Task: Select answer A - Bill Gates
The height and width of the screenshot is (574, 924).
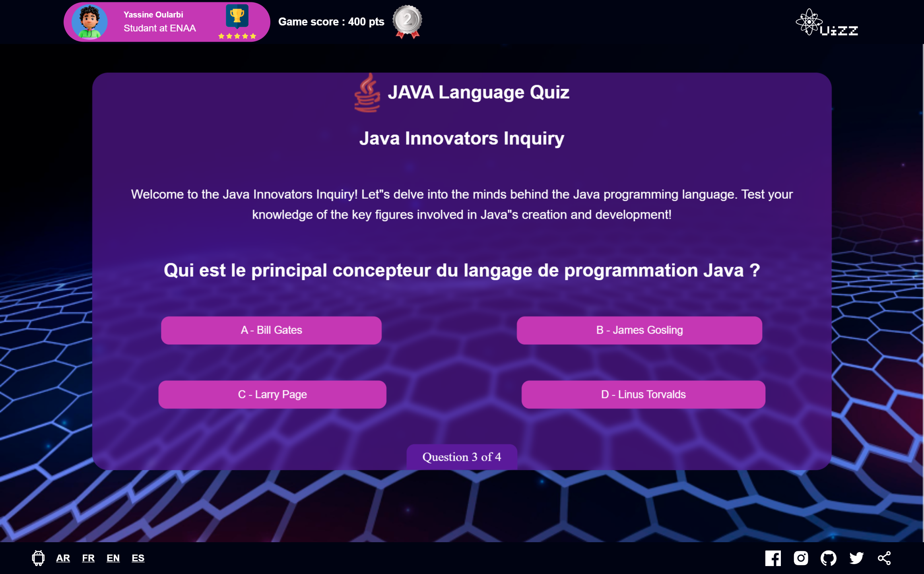Action: (x=271, y=329)
